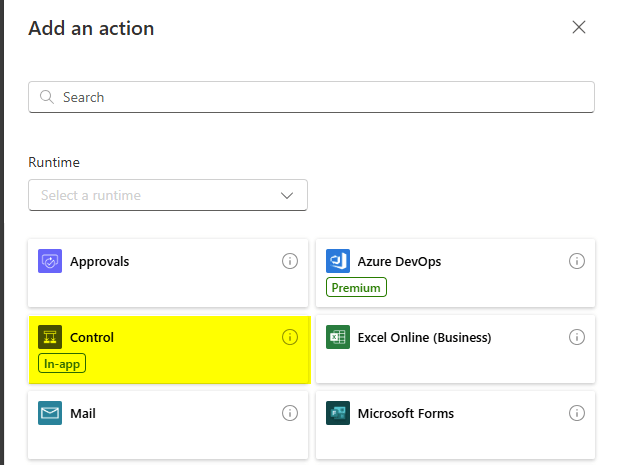Viewport: 619px width, 465px height.
Task: Click the Microsoft Forms connector icon
Action: coord(338,413)
